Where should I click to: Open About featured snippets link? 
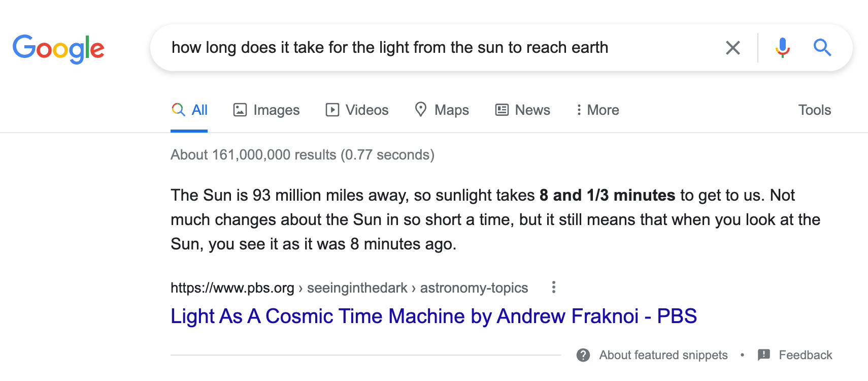point(663,355)
